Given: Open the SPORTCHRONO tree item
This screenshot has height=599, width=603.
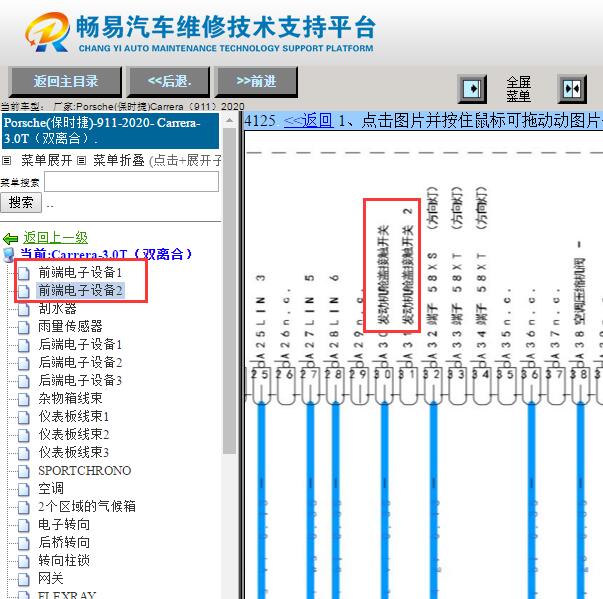Looking at the screenshot, I should 85,471.
